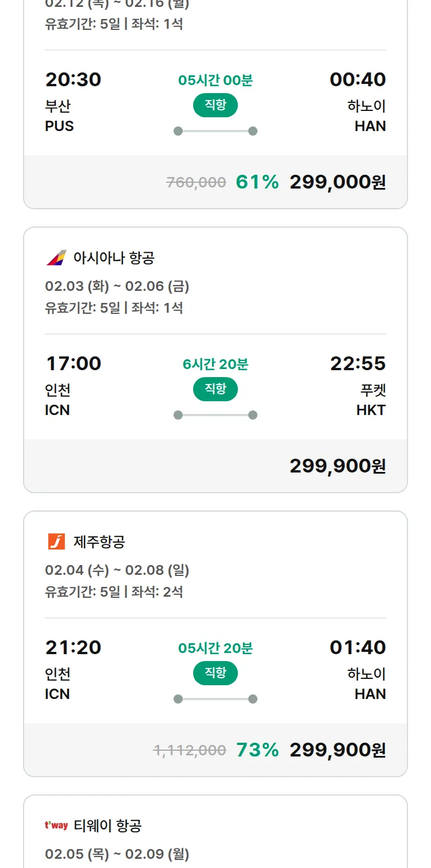
Task: Click the 22:55 Phuket arrival time
Action: [x=357, y=363]
